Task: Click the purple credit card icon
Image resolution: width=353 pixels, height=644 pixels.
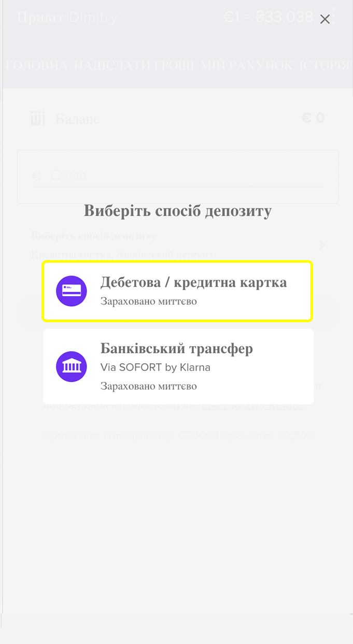Action: pos(72,291)
